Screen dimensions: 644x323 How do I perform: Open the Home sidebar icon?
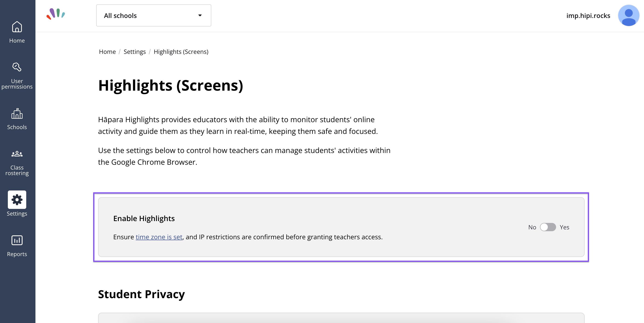point(17,27)
